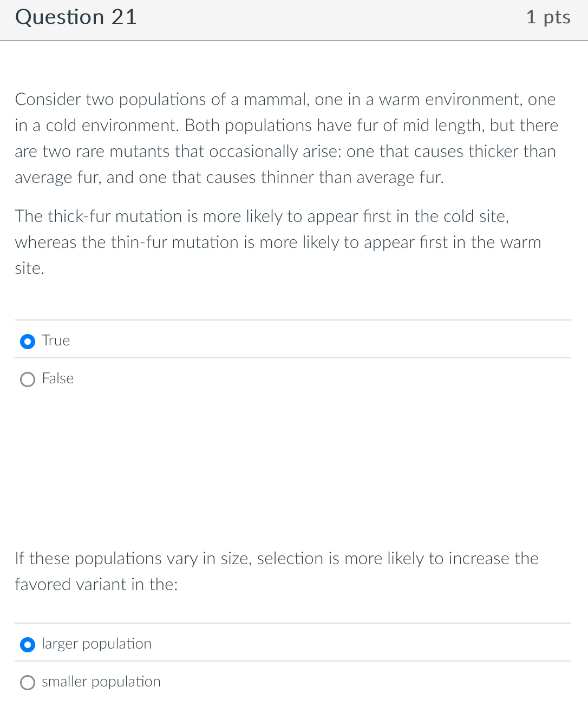Click the selection question prompt text
The height and width of the screenshot is (713, 588).
[276, 571]
